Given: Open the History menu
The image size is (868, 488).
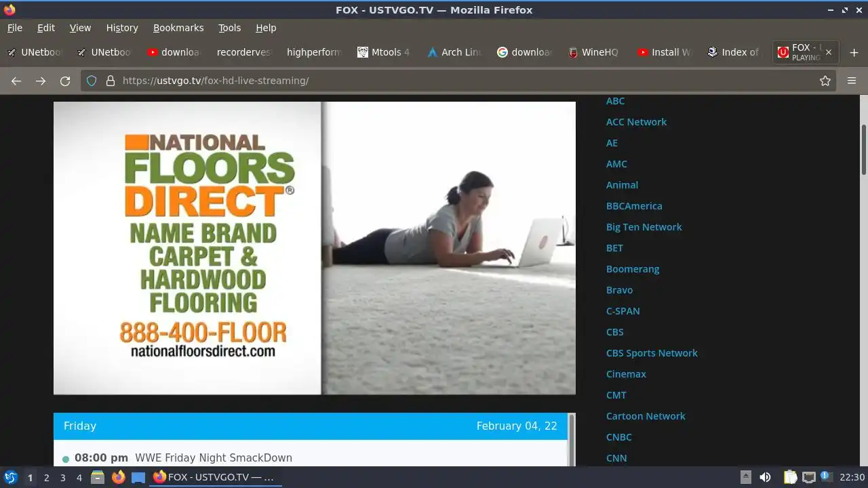Looking at the screenshot, I should pos(122,28).
